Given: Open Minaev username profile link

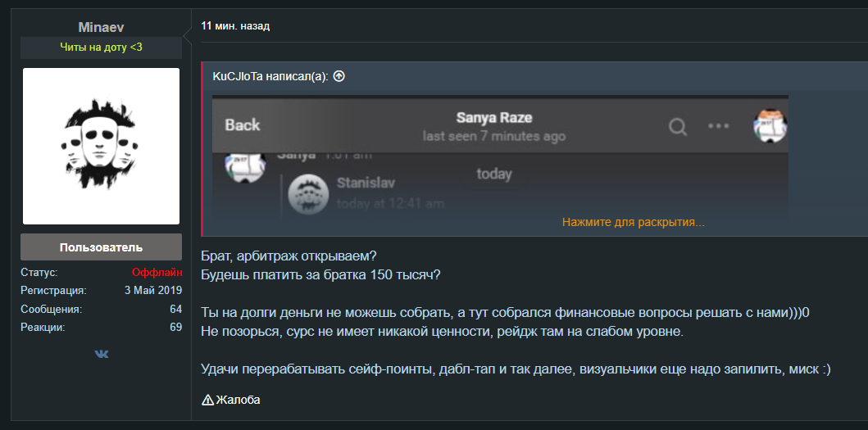Looking at the screenshot, I should 102,27.
